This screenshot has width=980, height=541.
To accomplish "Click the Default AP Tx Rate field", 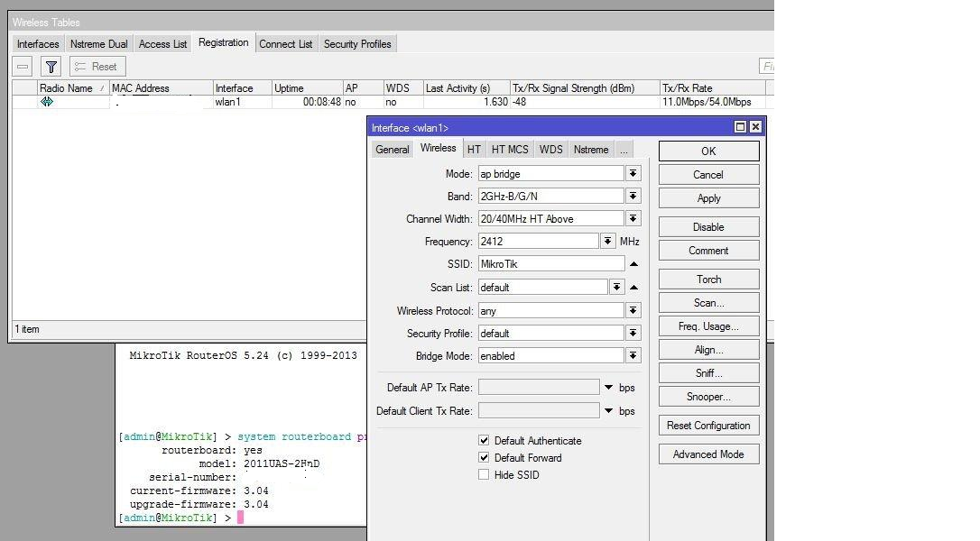I will (x=539, y=388).
